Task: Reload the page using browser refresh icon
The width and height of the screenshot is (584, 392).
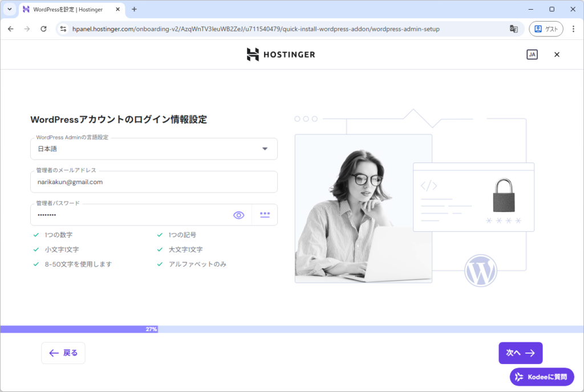Action: [x=43, y=28]
